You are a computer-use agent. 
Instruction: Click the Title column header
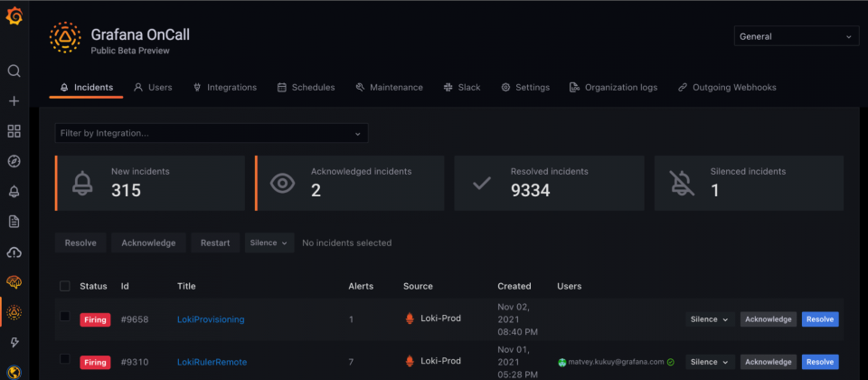coord(186,286)
